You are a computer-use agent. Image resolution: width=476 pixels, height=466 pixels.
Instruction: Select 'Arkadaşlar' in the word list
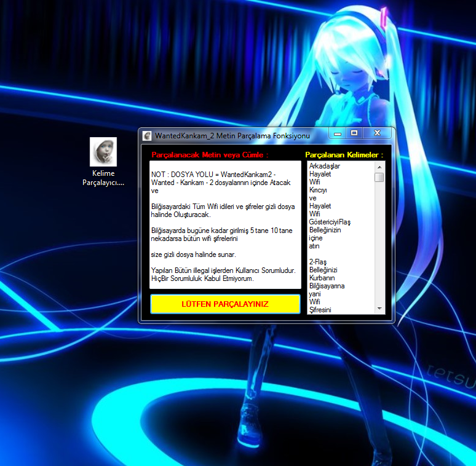(325, 166)
